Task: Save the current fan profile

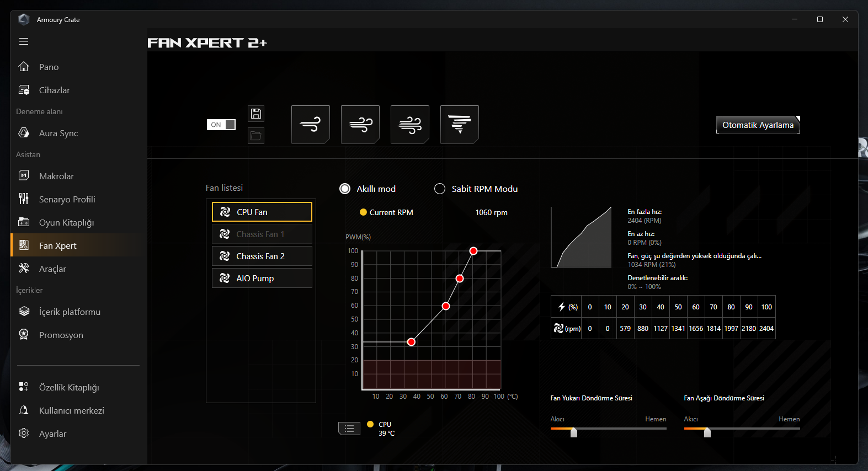Action: coord(256,114)
